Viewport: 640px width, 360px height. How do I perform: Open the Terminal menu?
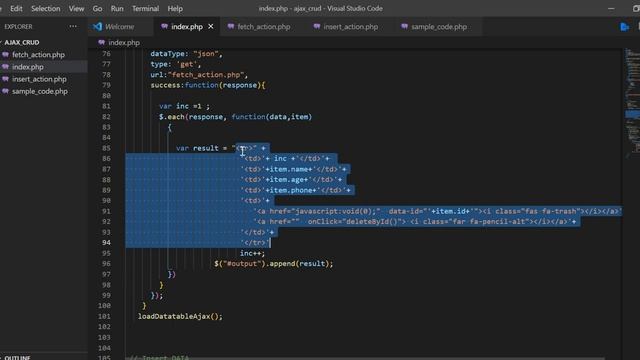coord(145,9)
